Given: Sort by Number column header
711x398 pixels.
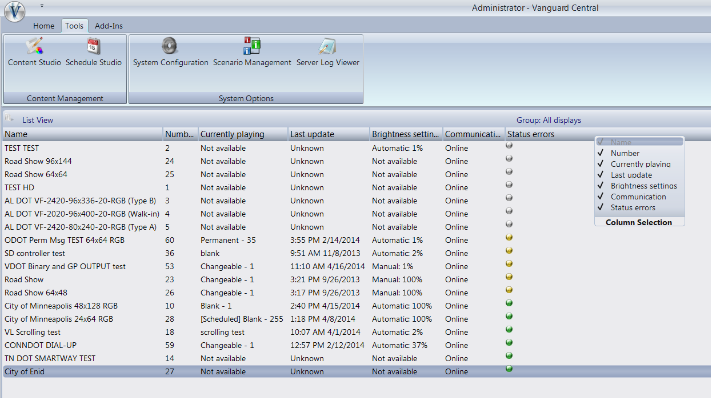Looking at the screenshot, I should pos(180,134).
